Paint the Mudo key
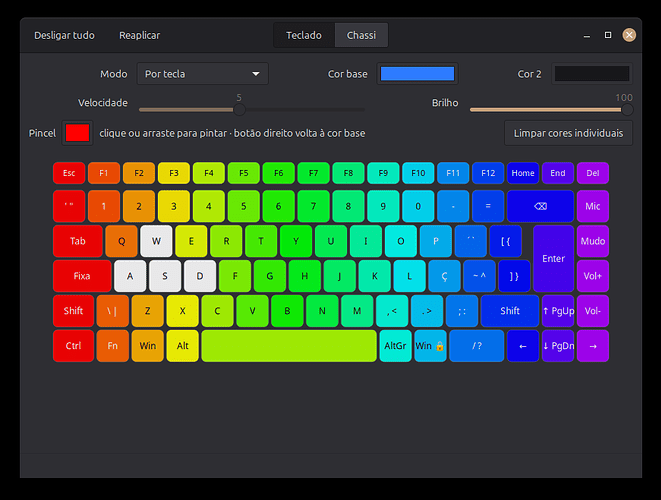The width and height of the screenshot is (661, 500). pyautogui.click(x=593, y=241)
